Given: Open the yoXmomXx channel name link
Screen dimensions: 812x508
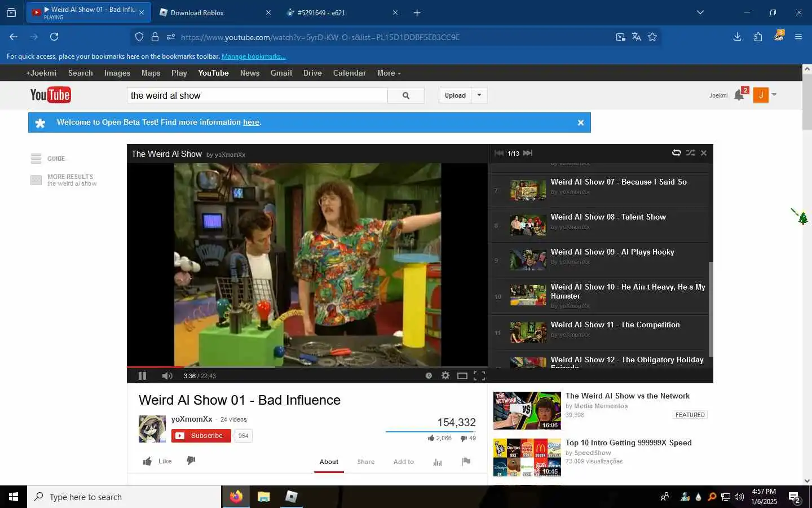Looking at the screenshot, I should tap(192, 419).
